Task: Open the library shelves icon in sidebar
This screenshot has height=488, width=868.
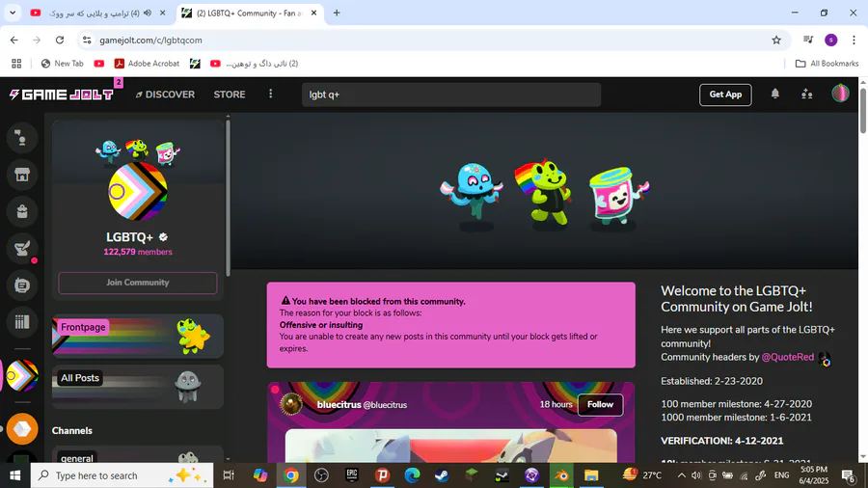Action: tap(22, 322)
